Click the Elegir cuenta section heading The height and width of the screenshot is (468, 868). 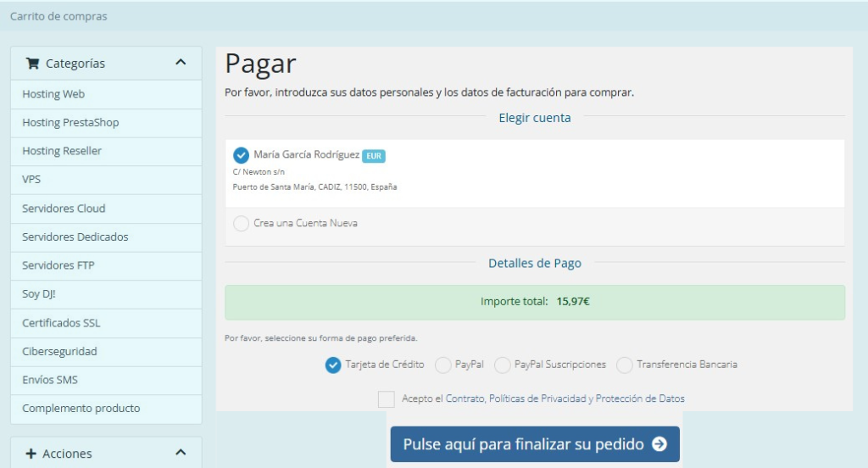point(535,118)
